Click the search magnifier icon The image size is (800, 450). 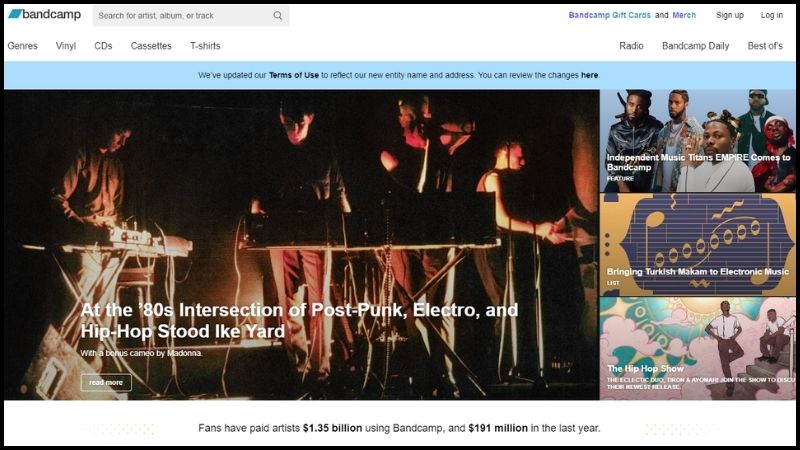pos(277,16)
